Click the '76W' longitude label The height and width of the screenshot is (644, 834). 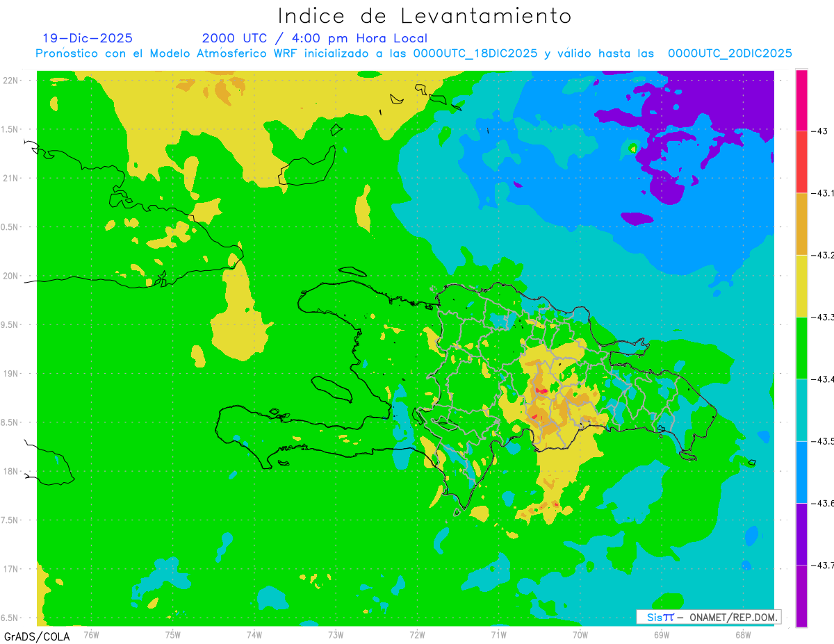[x=91, y=635]
